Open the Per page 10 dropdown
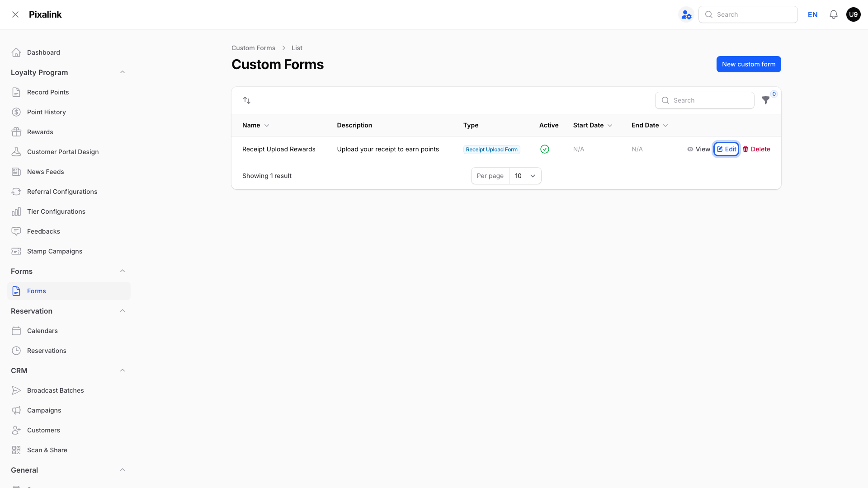The height and width of the screenshot is (488, 868). click(x=525, y=176)
